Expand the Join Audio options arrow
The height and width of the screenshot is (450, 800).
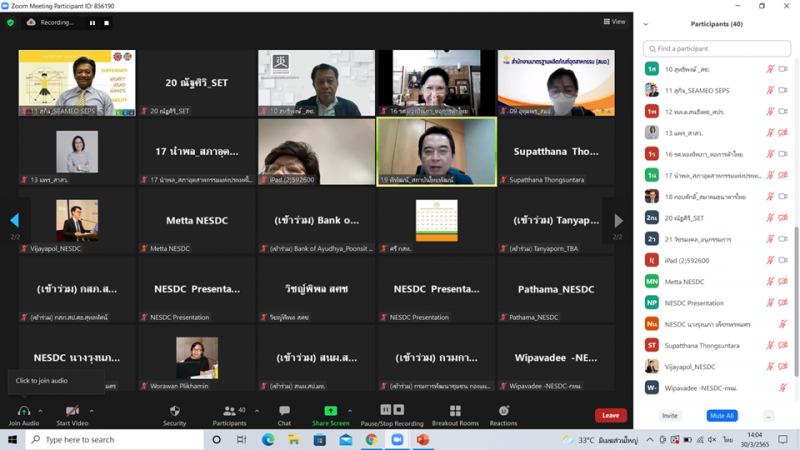[x=40, y=411]
